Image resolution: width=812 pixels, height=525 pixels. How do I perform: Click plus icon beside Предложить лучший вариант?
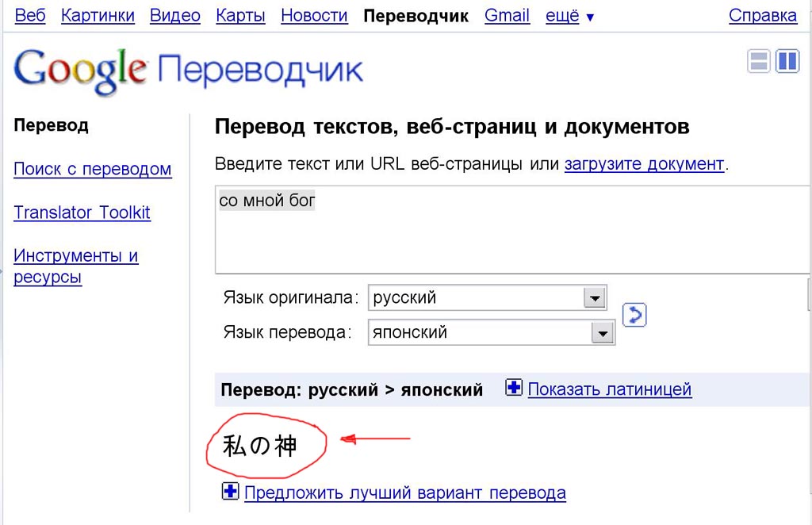[230, 492]
